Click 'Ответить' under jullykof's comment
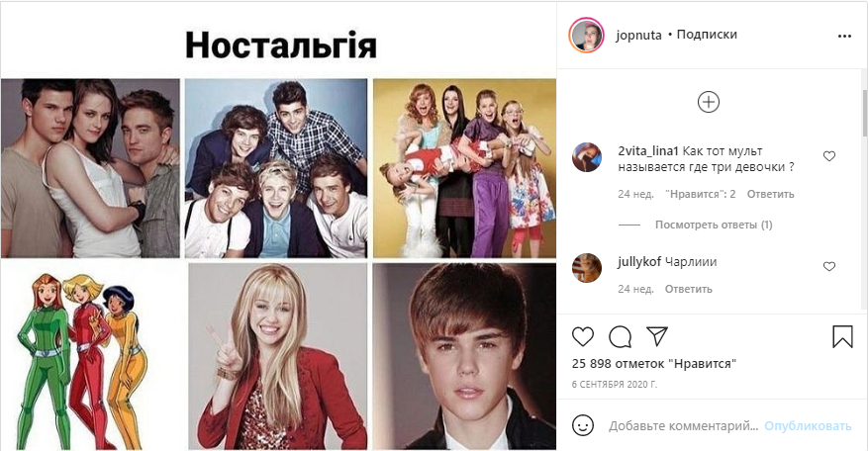 688,289
